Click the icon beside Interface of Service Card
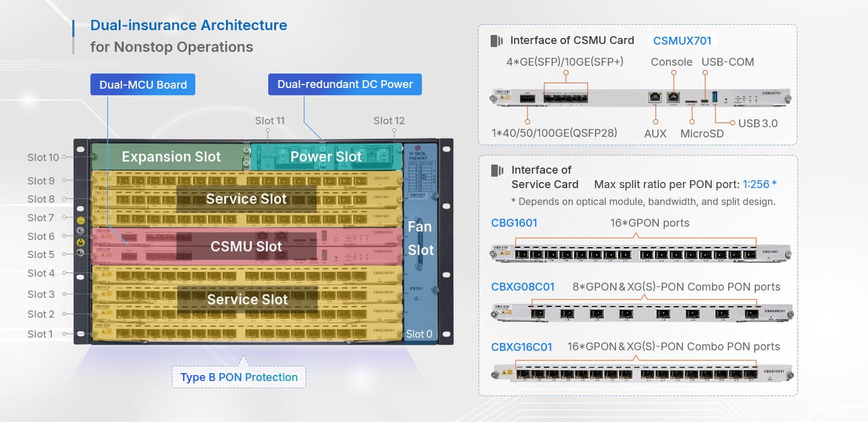This screenshot has height=422, width=868. (497, 171)
